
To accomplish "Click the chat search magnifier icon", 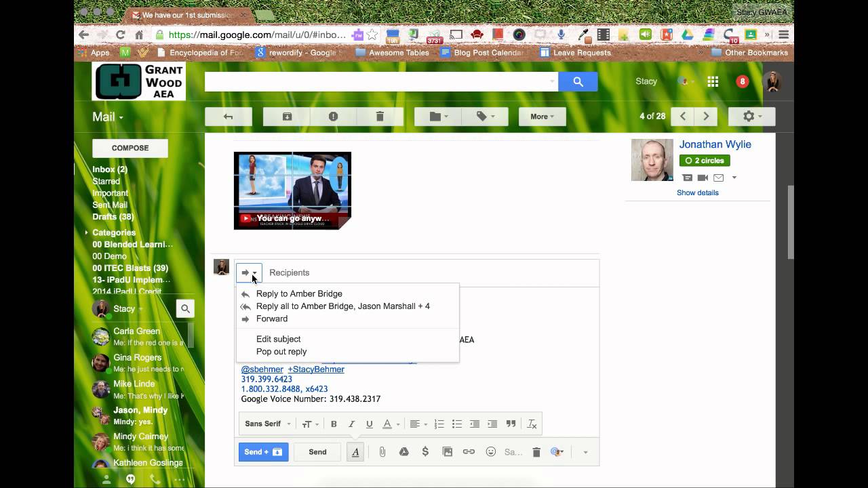I will point(185,309).
